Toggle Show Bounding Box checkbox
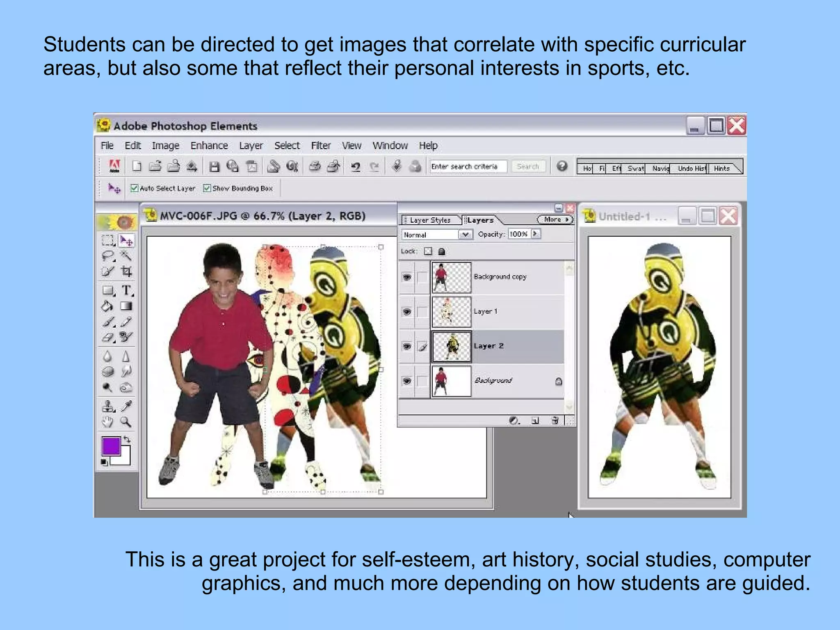The height and width of the screenshot is (630, 840). click(x=207, y=188)
